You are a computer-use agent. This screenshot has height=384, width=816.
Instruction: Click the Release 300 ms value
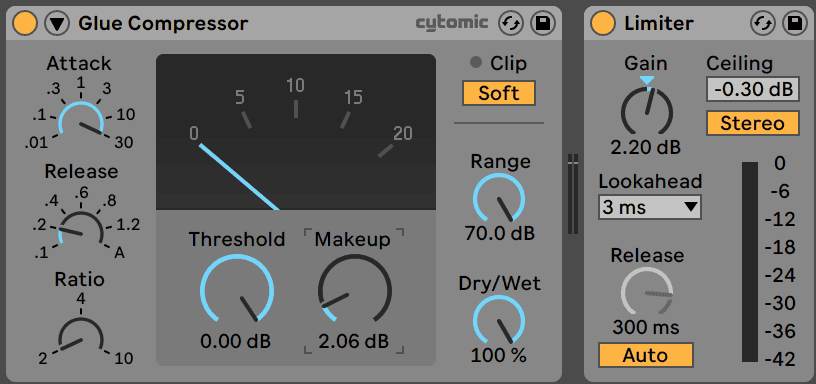point(646,328)
